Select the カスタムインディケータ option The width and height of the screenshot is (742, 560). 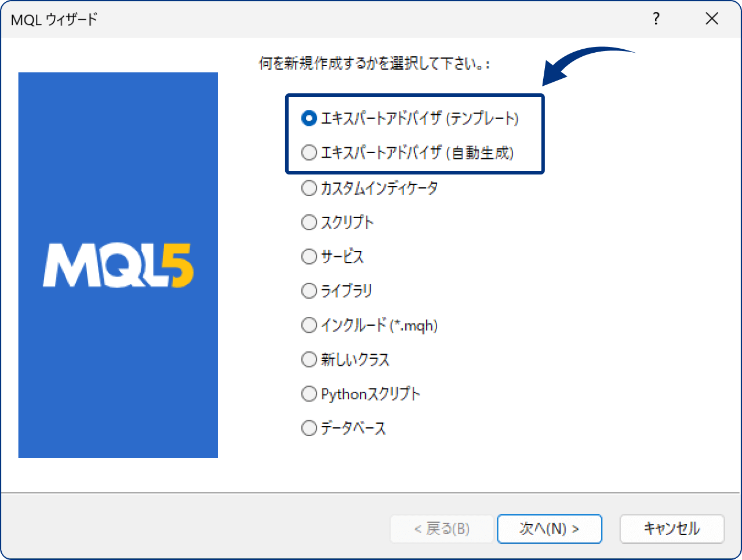tap(310, 188)
